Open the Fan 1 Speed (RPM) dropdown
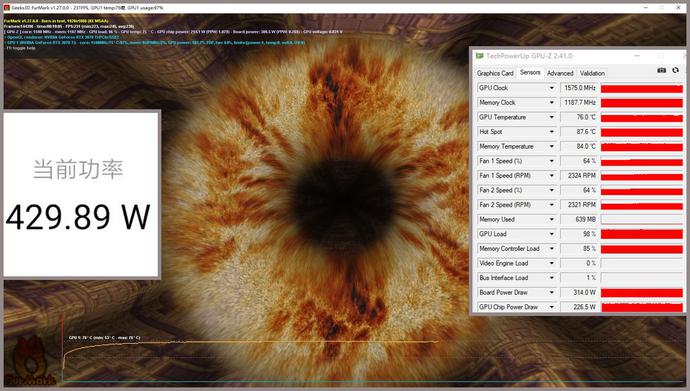The width and height of the screenshot is (690, 391). pyautogui.click(x=551, y=175)
